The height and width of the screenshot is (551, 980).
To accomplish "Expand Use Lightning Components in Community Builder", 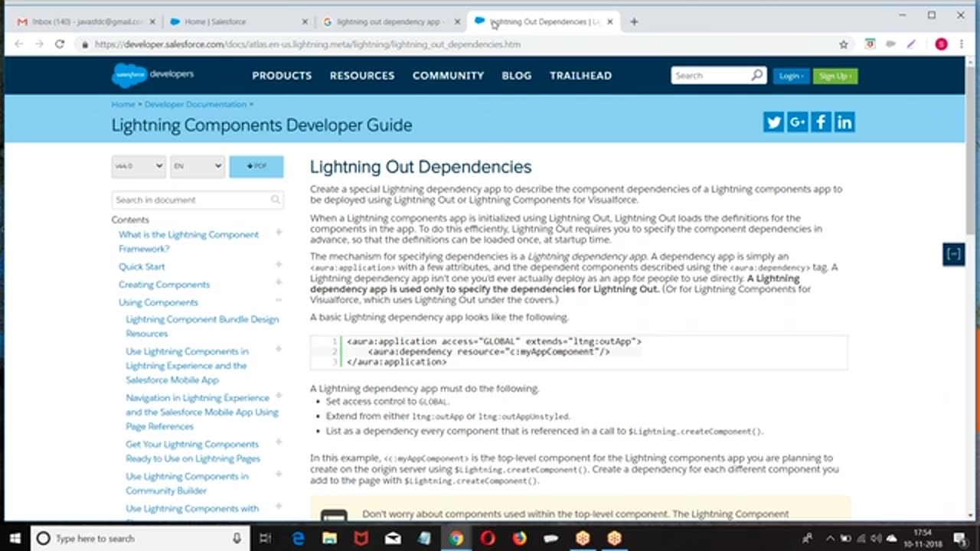I will 279,474.
